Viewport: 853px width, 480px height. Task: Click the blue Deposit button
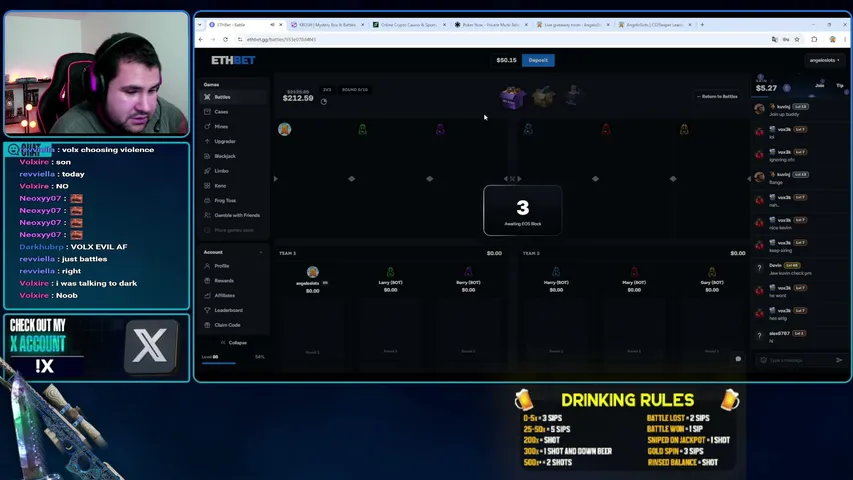point(538,60)
